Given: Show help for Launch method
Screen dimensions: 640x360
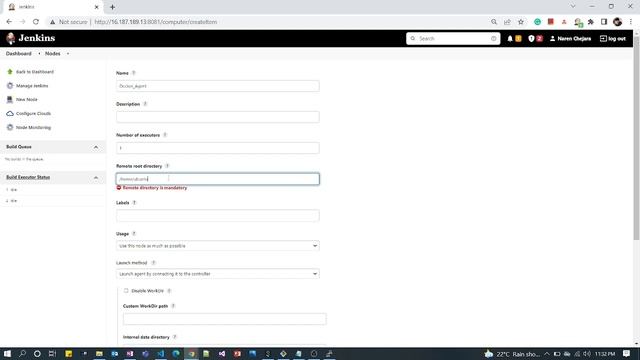Looking at the screenshot, I should pos(153,263).
